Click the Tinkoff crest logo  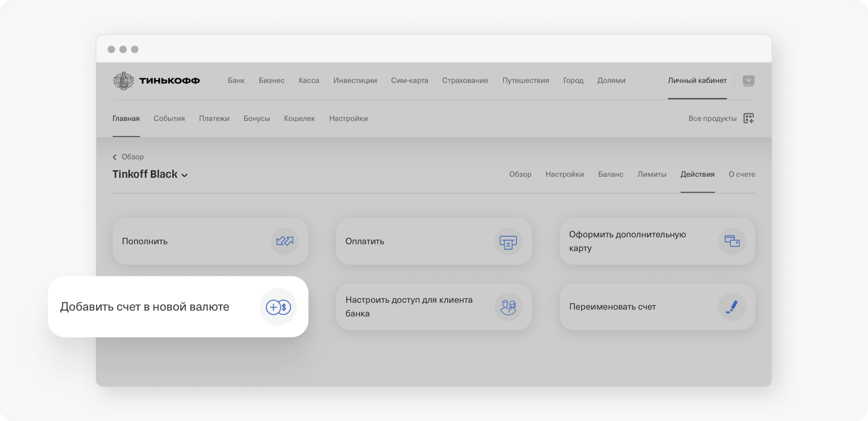pyautogui.click(x=123, y=81)
